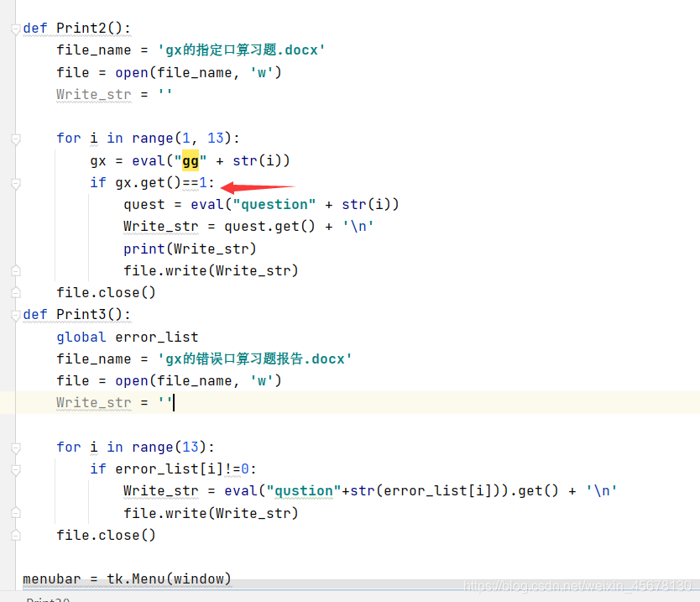This screenshot has width=700, height=602.
Task: Click 'error_list[i]!=0' condition
Action: tap(182, 469)
